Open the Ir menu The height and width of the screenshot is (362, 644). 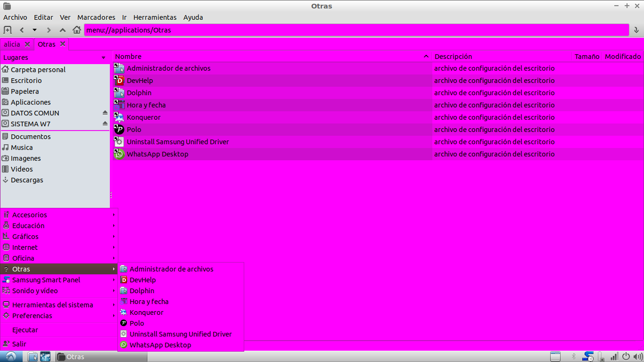(124, 17)
